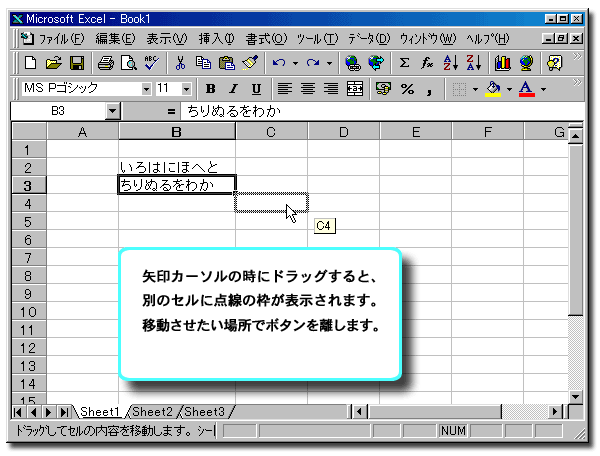The width and height of the screenshot is (600, 456).
Task: Toggle Underline formatting
Action: click(256, 89)
